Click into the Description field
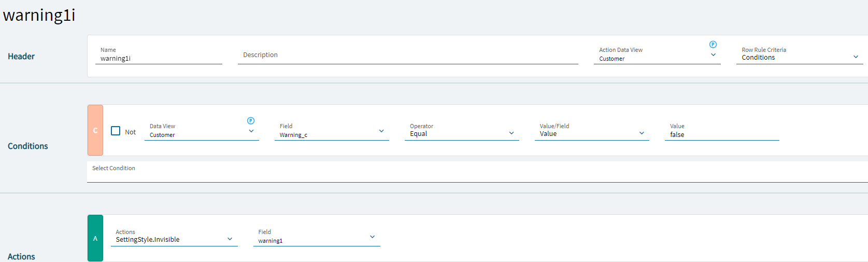The image size is (868, 262). point(407,55)
